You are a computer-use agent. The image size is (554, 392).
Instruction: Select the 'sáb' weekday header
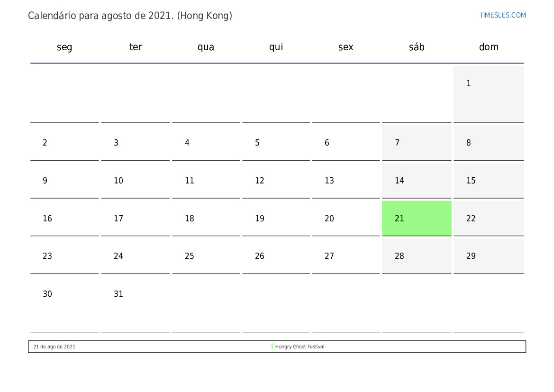coord(417,46)
